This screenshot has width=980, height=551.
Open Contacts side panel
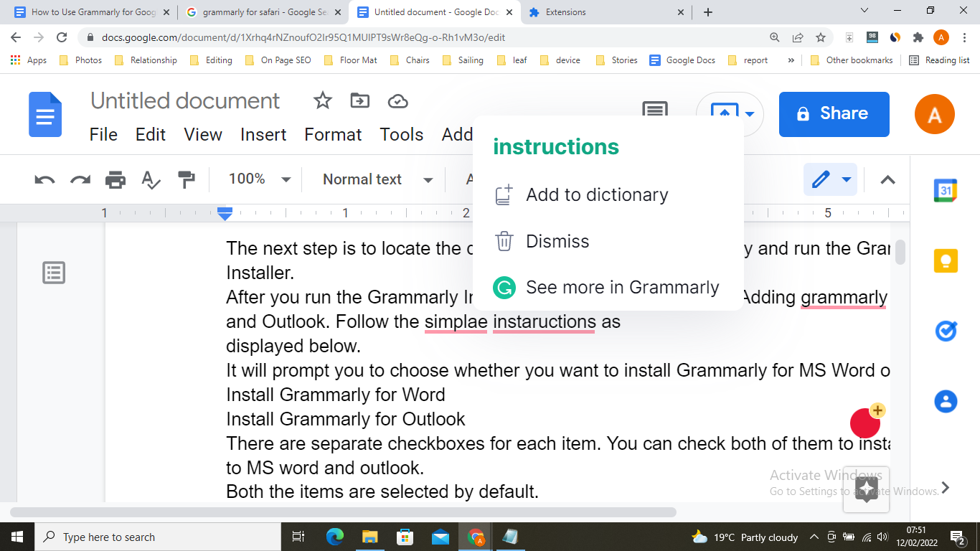click(946, 401)
